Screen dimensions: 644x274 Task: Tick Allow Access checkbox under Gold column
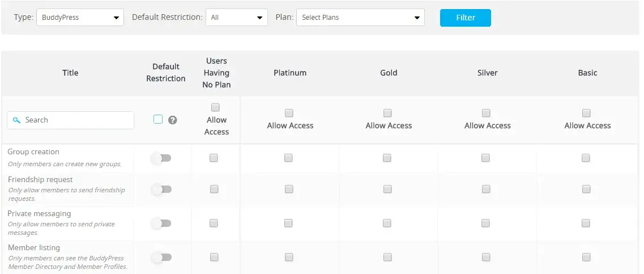tap(387, 113)
